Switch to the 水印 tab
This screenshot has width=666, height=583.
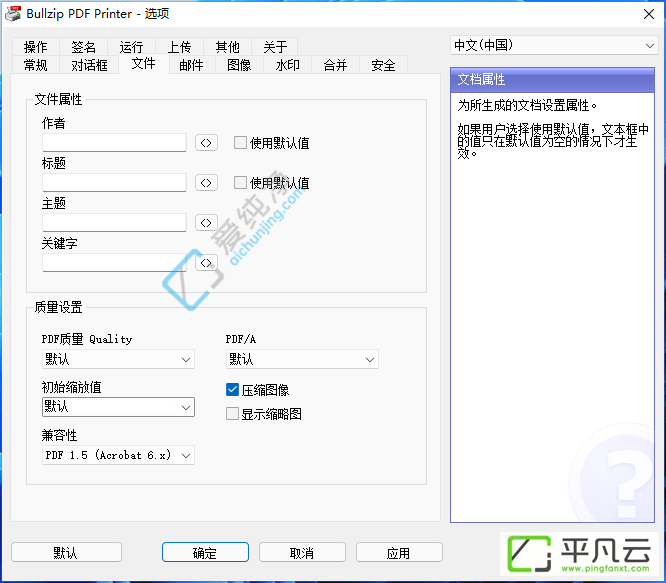[288, 65]
